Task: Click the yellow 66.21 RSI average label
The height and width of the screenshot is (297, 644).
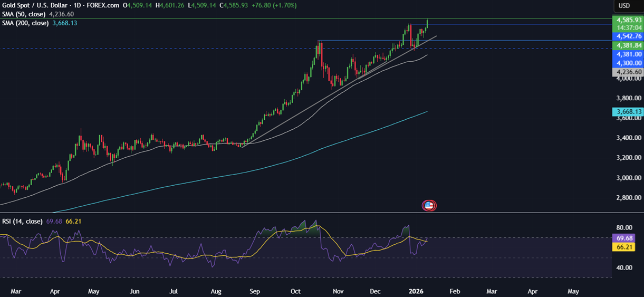Action: (x=627, y=247)
